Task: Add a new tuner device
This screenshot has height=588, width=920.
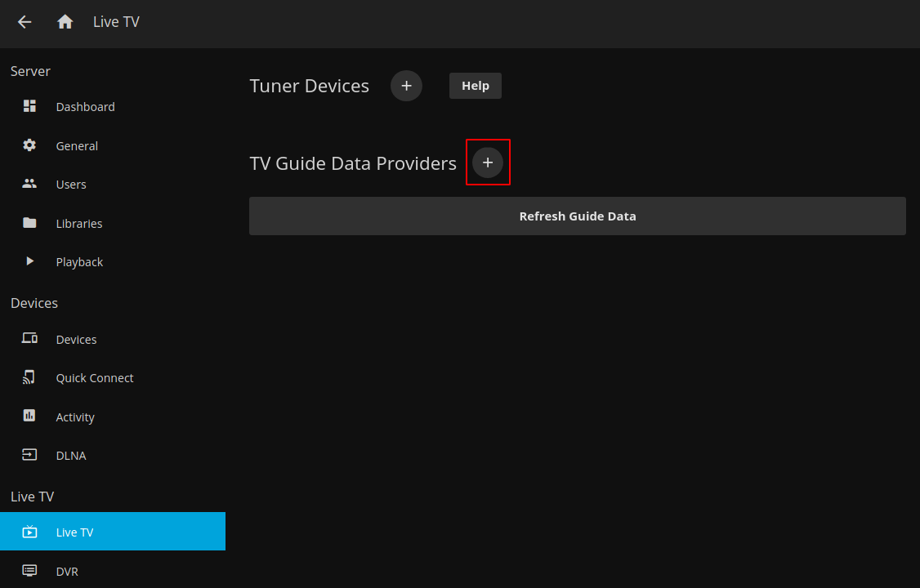Action: pos(406,86)
